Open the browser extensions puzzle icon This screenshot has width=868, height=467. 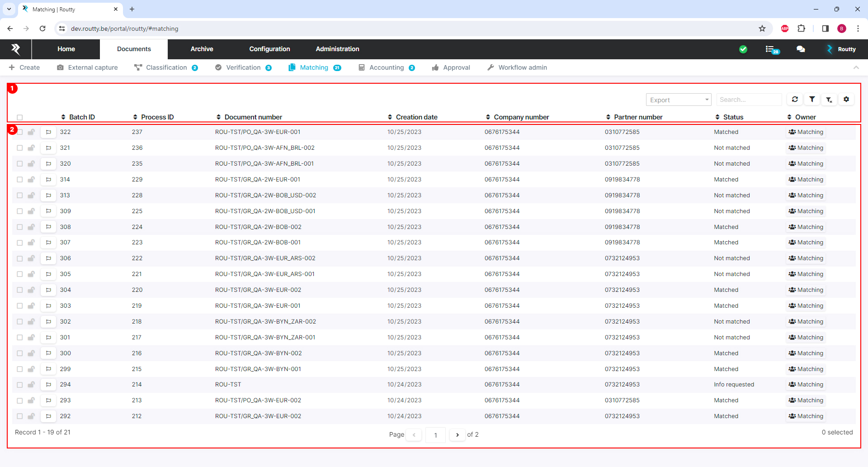[x=802, y=29]
